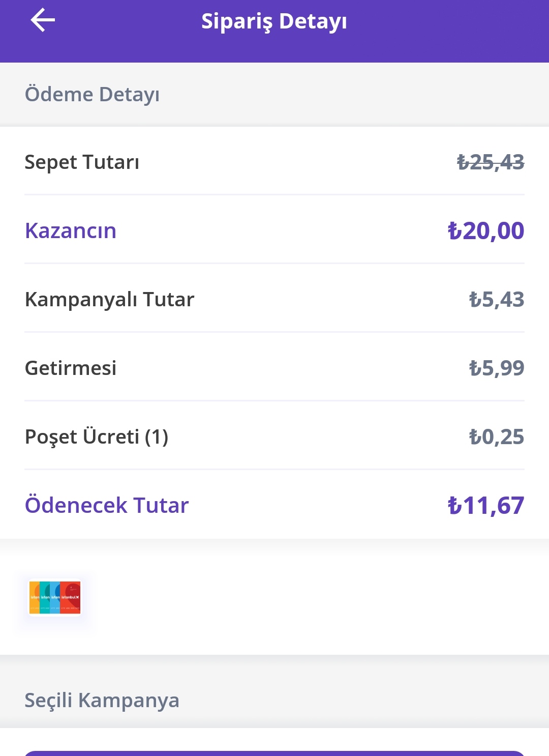
Task: Select the ₺5,99 delivery fee value
Action: click(497, 368)
